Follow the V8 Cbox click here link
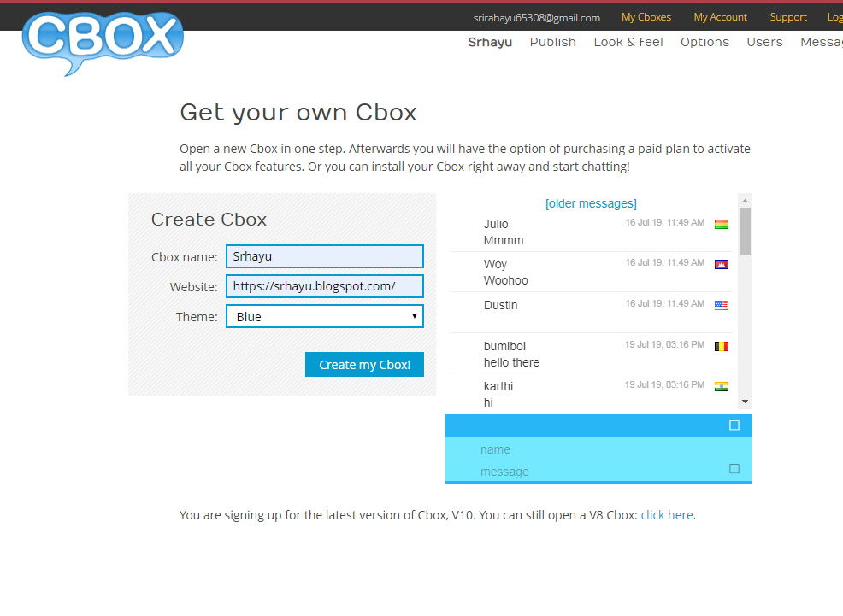The width and height of the screenshot is (843, 616). pos(667,515)
